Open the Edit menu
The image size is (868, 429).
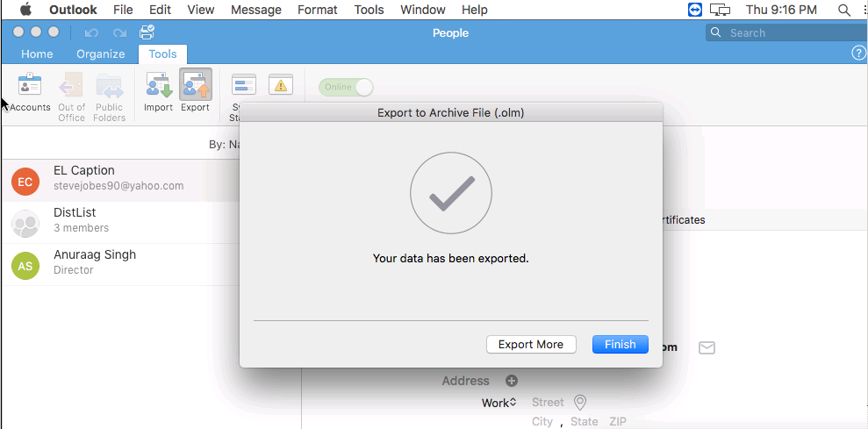160,10
